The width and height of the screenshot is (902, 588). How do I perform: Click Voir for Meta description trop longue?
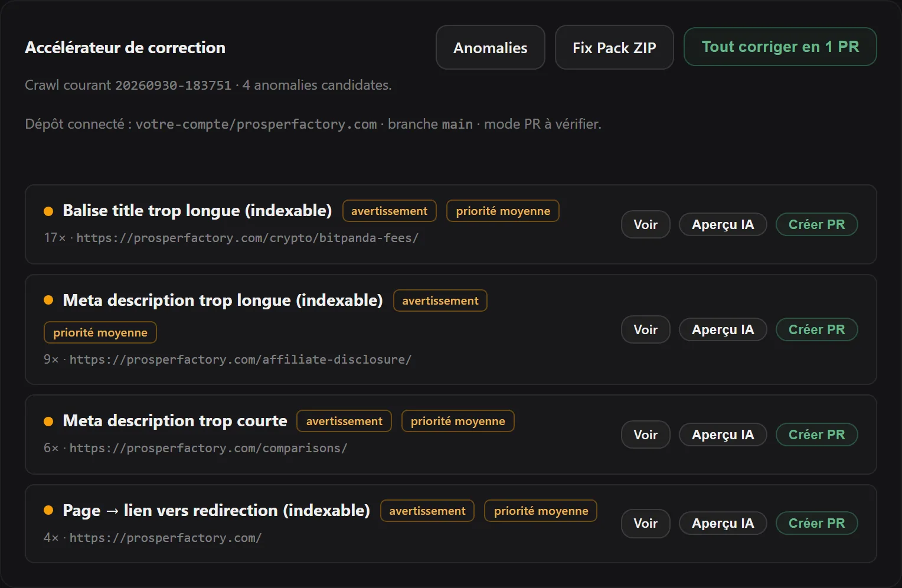tap(645, 329)
